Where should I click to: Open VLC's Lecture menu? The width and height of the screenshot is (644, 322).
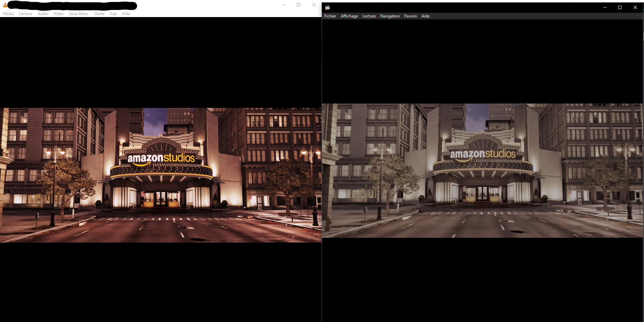25,14
